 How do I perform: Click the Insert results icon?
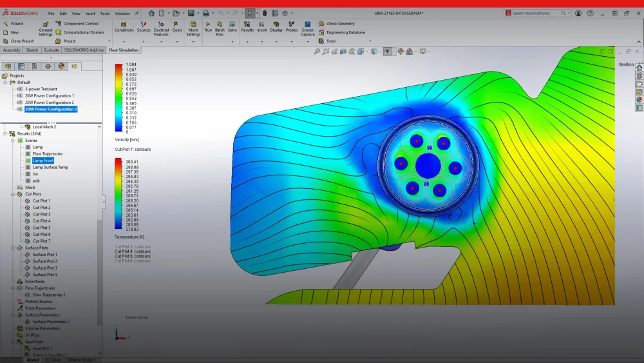pos(261,25)
